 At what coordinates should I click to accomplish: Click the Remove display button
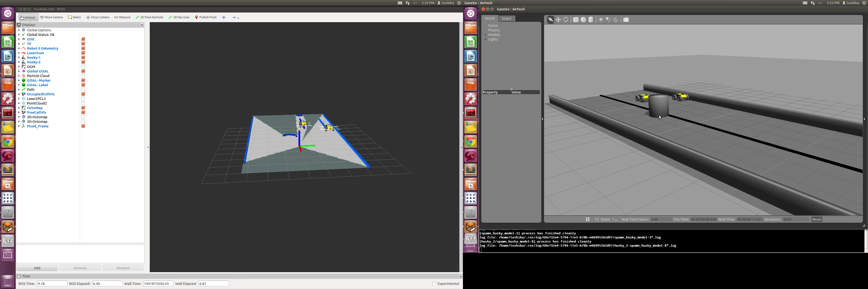[x=80, y=268]
